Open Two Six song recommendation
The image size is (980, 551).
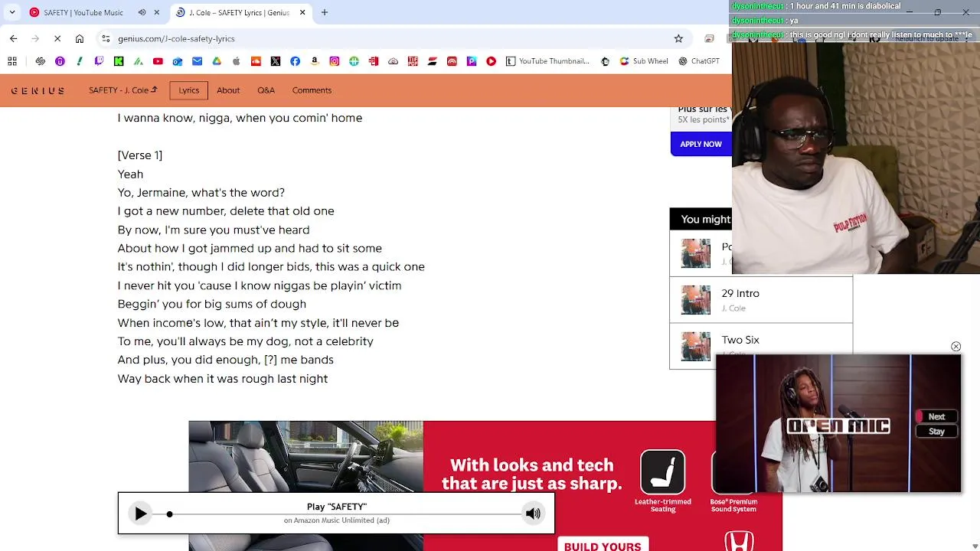tap(761, 346)
